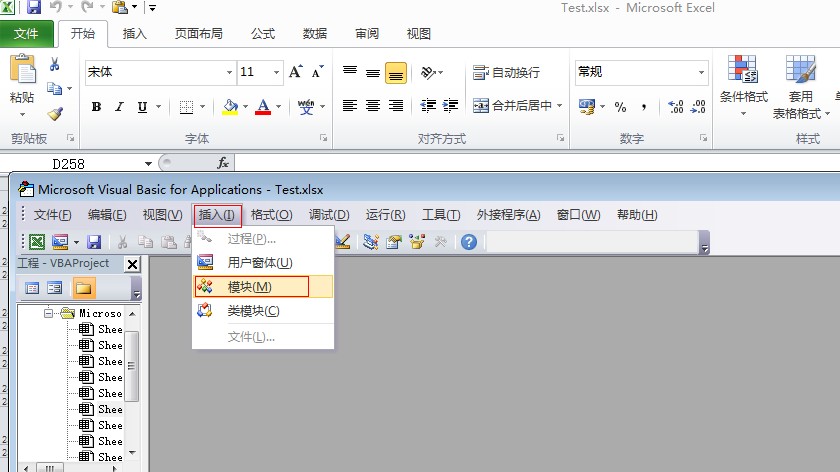
Task: Collapse the Microsoft Excel Objects tree node
Action: (x=48, y=313)
